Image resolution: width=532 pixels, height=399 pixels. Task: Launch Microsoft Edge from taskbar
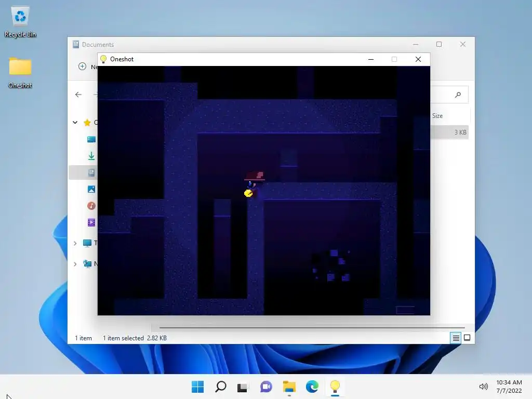click(312, 387)
